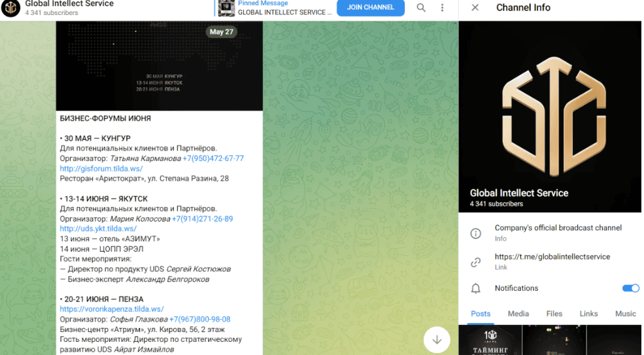Viewport: 644px width, 355px height.
Task: Click the "13-14 ИЮНЯ — ЯКУТСК" line
Action: click(103, 199)
